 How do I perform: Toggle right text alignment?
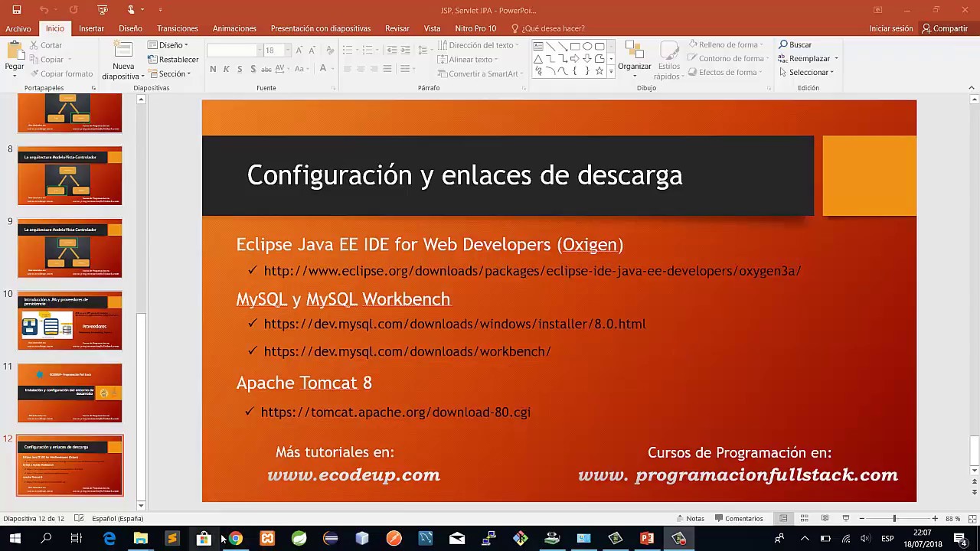coord(374,69)
